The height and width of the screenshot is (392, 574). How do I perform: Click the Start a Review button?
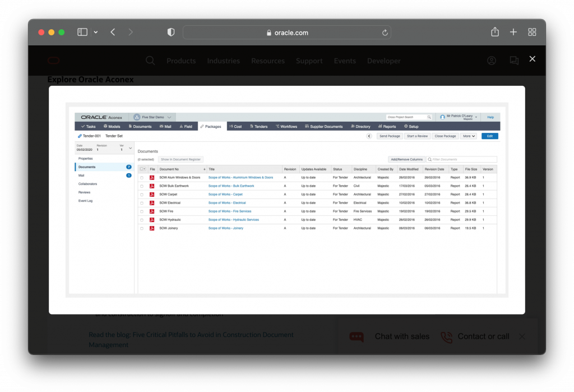pos(417,136)
